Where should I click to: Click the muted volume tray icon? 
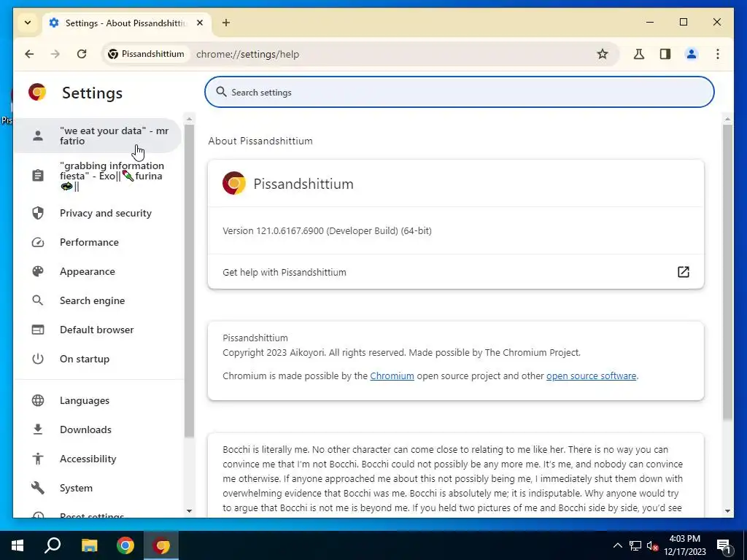(652, 545)
